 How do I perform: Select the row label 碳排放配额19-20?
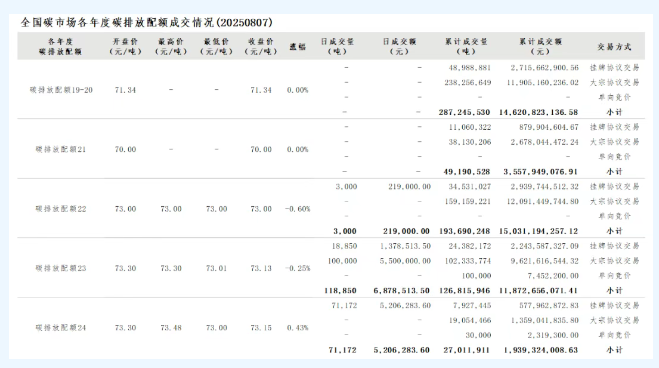(61, 90)
